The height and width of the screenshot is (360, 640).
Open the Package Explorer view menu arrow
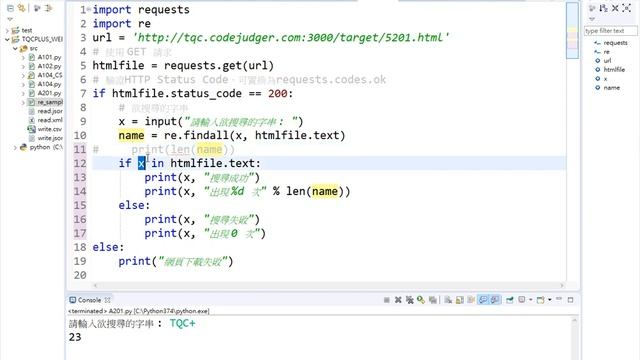click(x=10, y=19)
